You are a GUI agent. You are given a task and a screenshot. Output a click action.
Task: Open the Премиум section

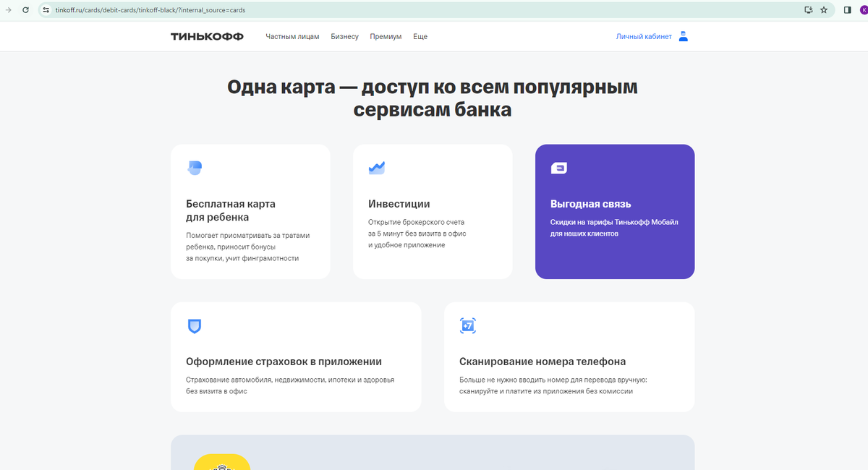click(x=385, y=36)
